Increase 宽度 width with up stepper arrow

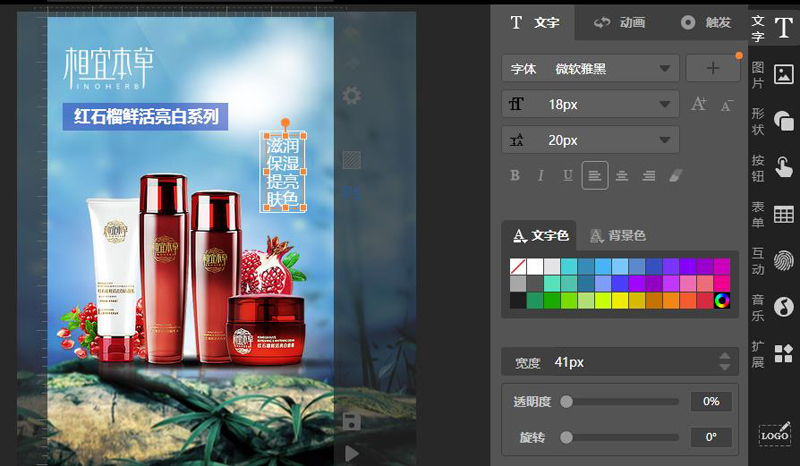724,356
